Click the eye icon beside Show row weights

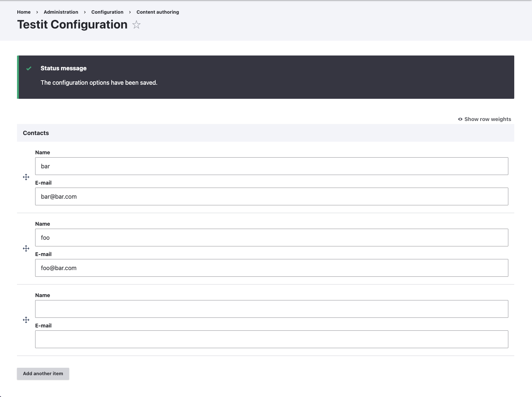460,119
